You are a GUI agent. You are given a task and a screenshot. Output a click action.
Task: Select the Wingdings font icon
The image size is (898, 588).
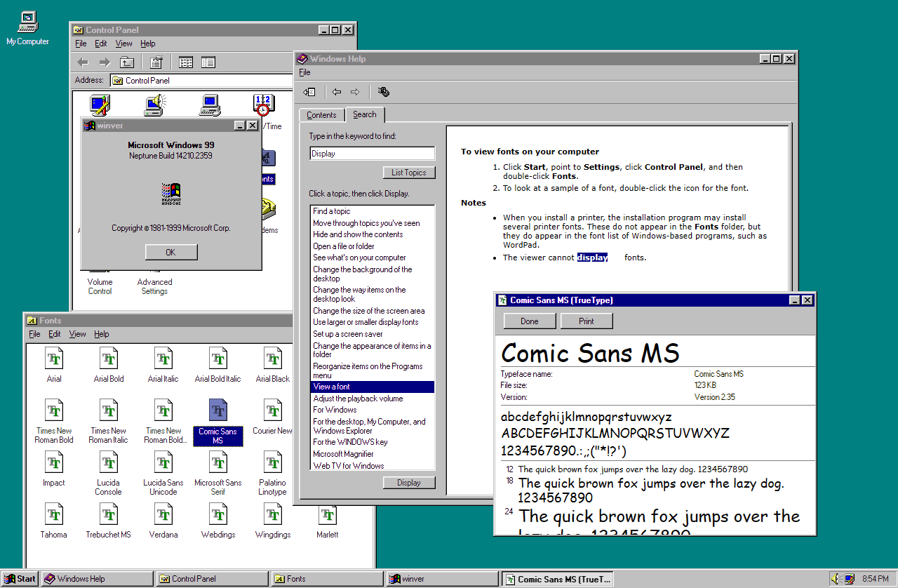click(273, 514)
